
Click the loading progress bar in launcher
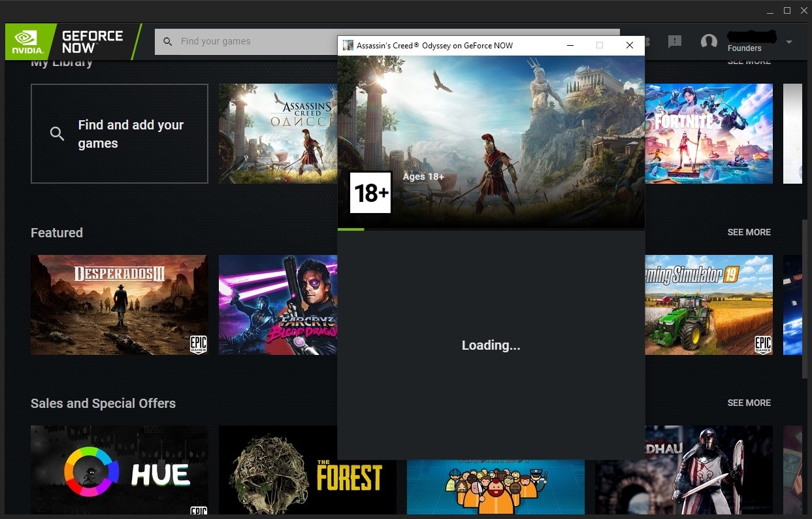[491, 229]
